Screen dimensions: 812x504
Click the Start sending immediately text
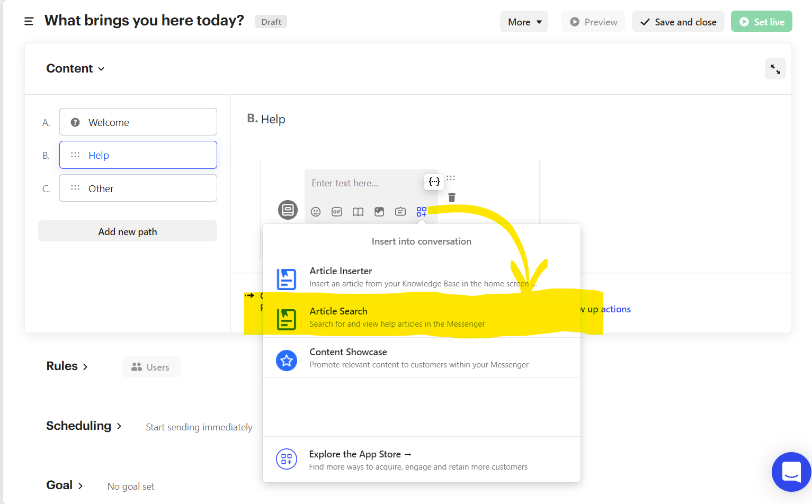[x=199, y=427]
